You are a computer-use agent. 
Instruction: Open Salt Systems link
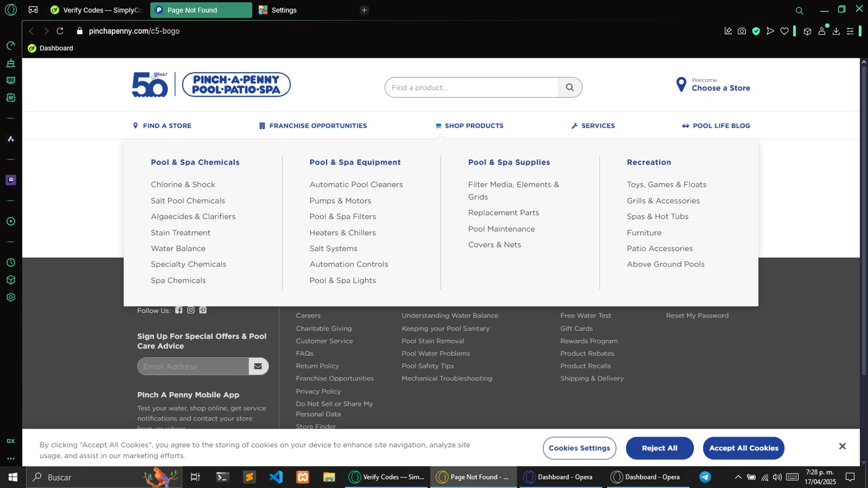coord(333,249)
